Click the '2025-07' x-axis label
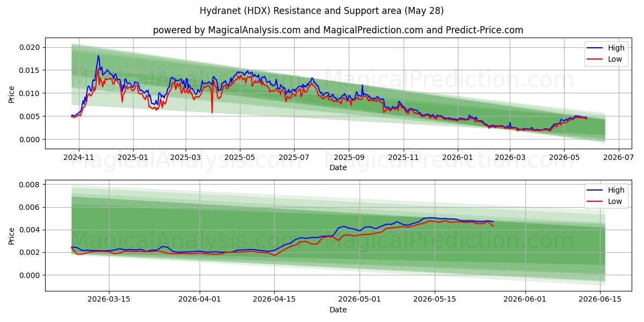This screenshot has width=644, height=322. (294, 158)
